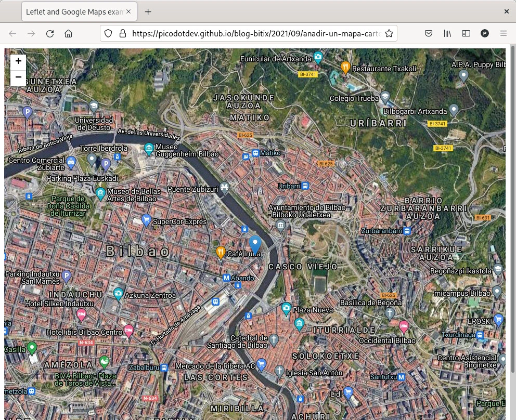The image size is (516, 420).
Task: Click the map zoom out minus button
Action: click(18, 78)
